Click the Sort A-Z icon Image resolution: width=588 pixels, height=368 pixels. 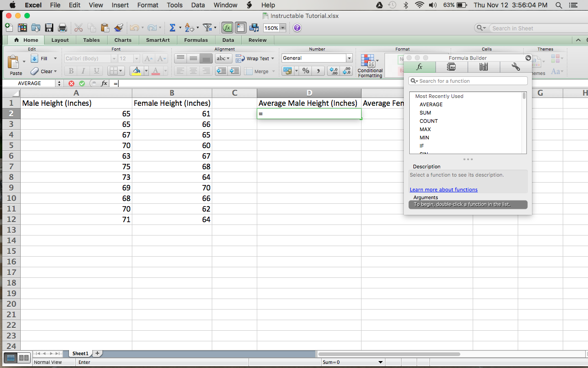pos(189,28)
